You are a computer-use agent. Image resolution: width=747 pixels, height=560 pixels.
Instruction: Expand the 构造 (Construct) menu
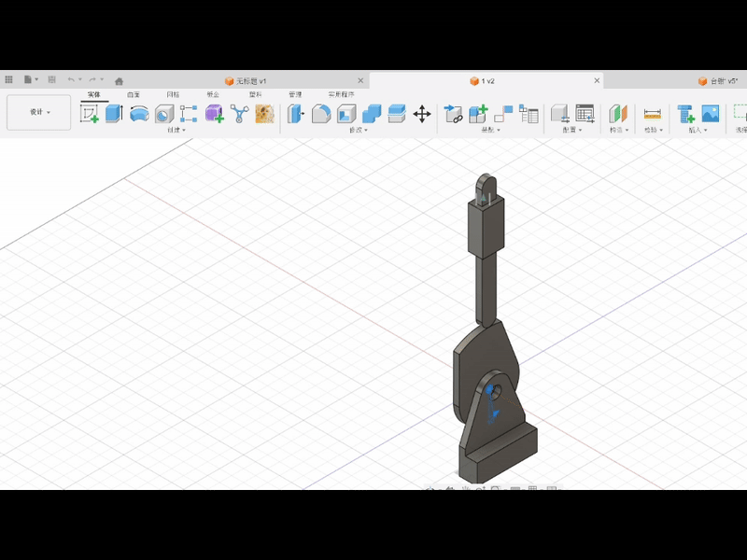(x=619, y=130)
